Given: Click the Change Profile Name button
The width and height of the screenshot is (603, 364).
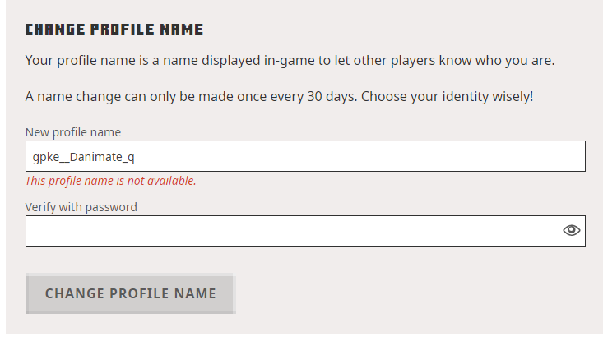Looking at the screenshot, I should click(130, 293).
